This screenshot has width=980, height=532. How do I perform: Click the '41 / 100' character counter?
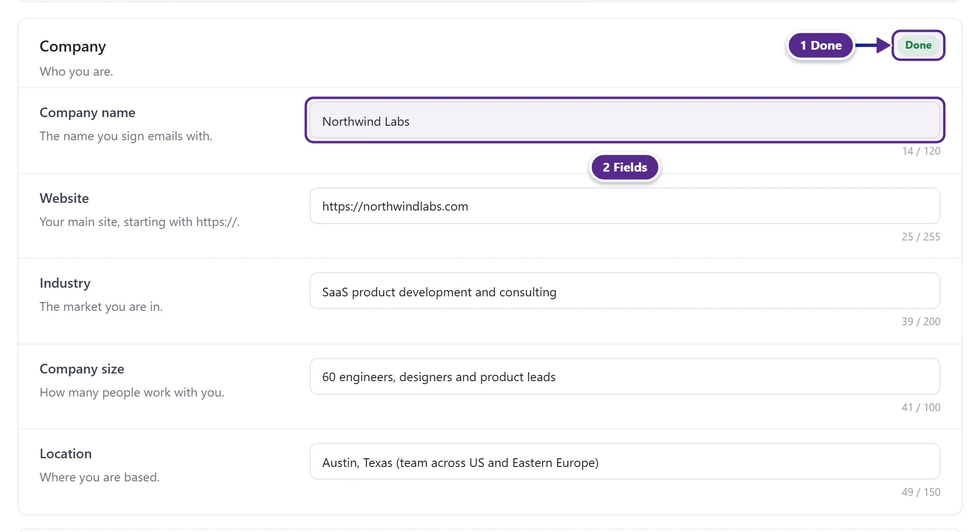(x=921, y=408)
